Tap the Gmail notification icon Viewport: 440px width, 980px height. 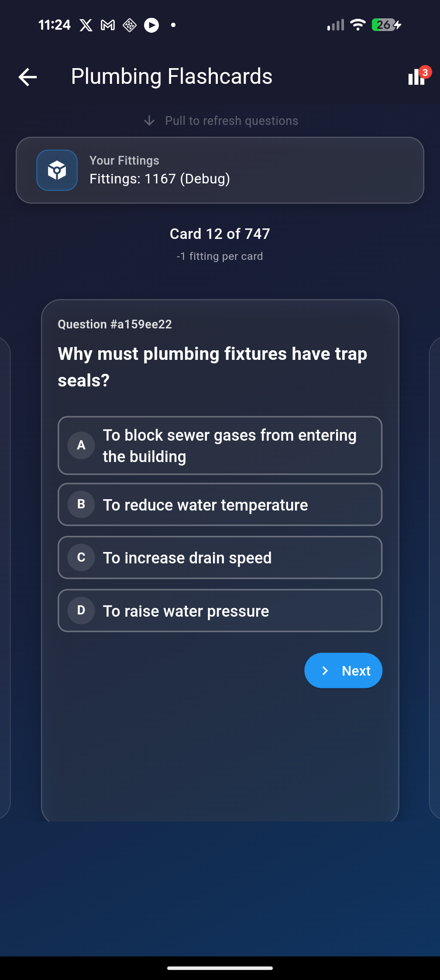108,25
